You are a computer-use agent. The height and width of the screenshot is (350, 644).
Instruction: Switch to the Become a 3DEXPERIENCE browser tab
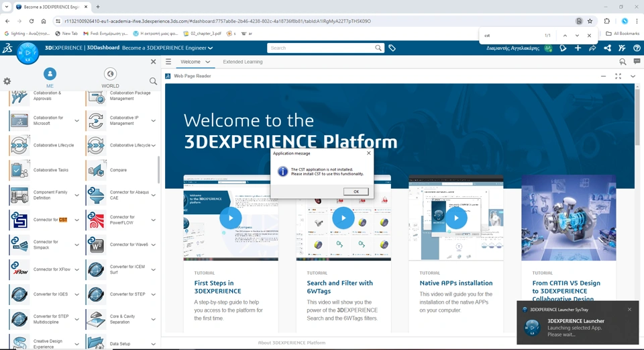(50, 7)
